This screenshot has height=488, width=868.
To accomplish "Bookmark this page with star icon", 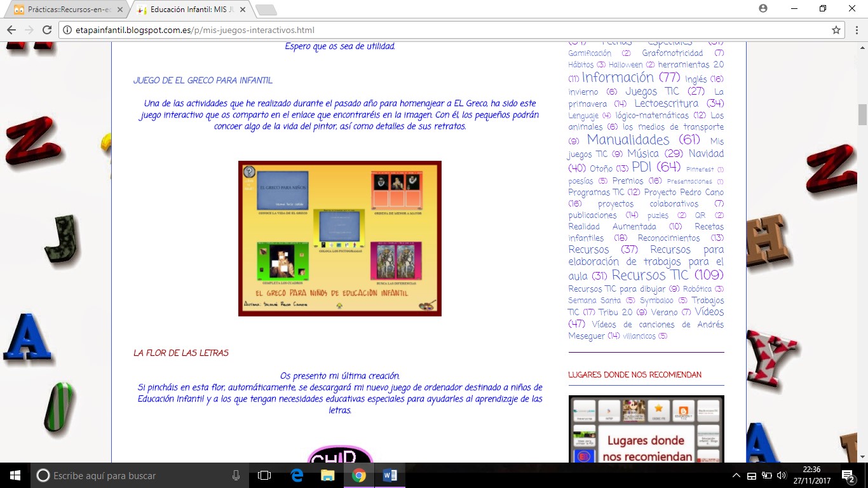I will [x=836, y=30].
